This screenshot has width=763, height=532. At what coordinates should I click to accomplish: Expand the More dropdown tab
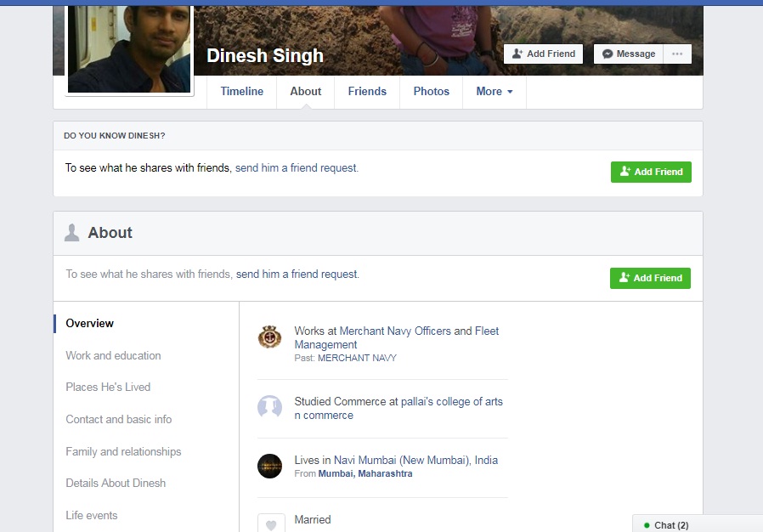click(494, 92)
